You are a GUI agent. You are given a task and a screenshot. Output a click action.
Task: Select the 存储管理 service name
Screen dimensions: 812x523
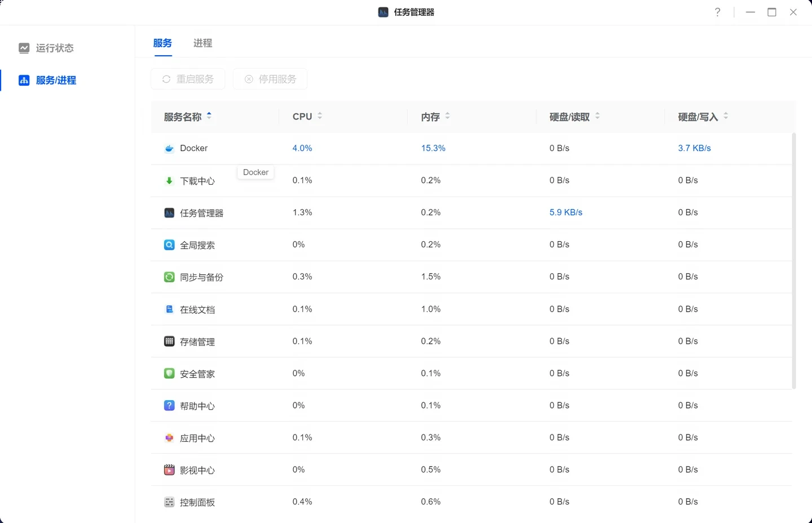pos(197,342)
